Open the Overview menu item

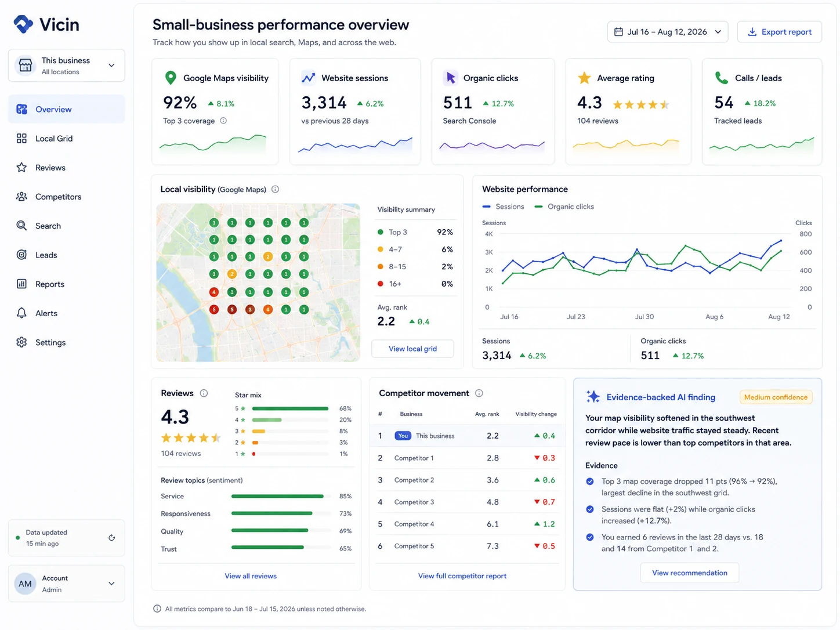point(67,109)
